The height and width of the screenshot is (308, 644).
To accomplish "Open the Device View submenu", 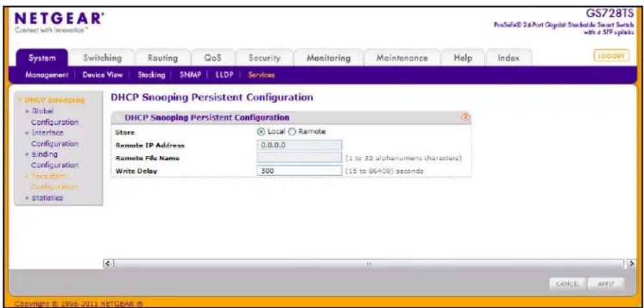I will (103, 75).
